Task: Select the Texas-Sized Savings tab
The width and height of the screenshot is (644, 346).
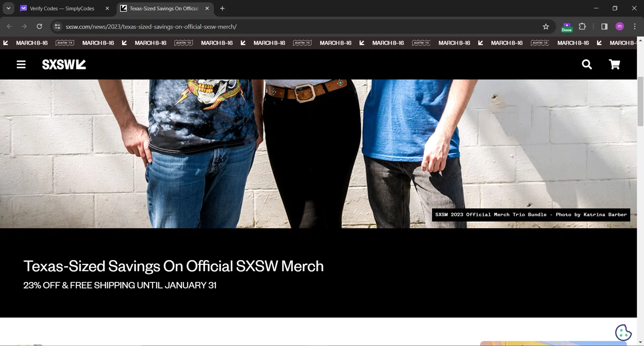Action: click(x=165, y=9)
